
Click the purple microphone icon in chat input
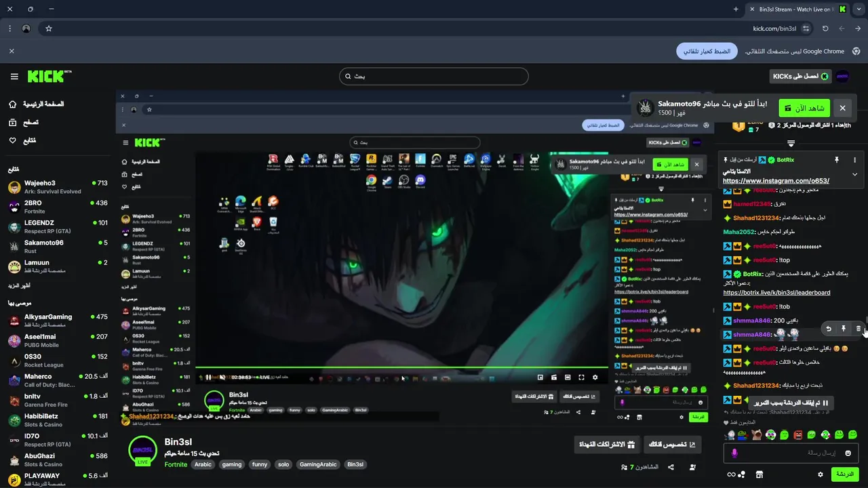734,453
